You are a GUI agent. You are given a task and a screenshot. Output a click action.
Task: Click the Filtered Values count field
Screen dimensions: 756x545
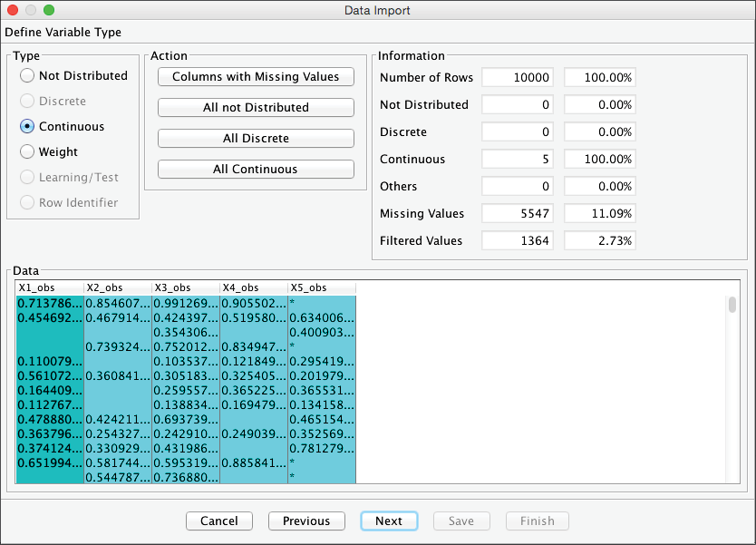coord(518,241)
